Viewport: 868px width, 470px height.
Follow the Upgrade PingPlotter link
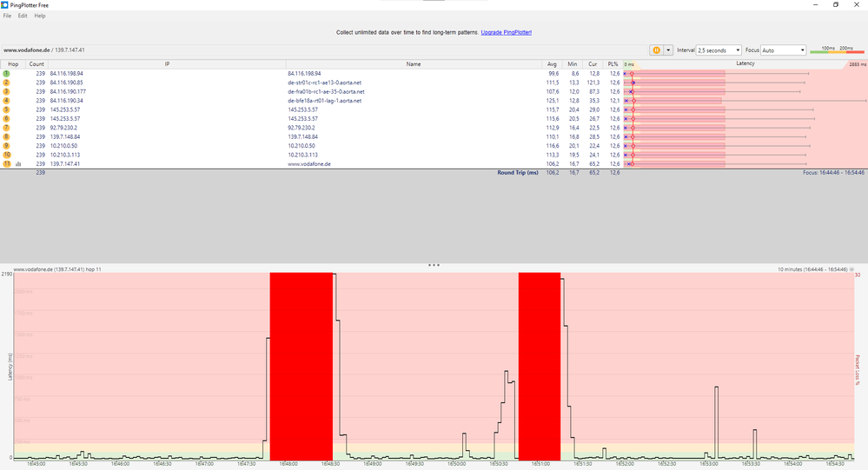coord(506,33)
